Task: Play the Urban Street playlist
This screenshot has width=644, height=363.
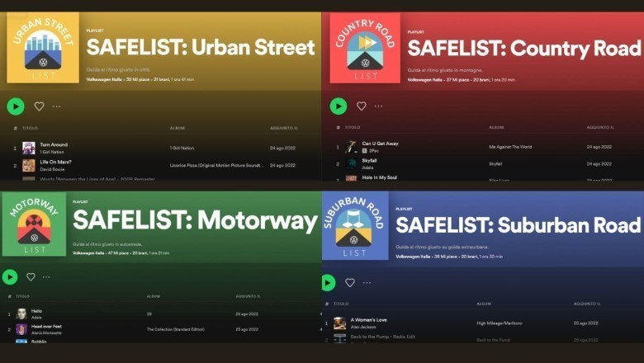Action: pyautogui.click(x=16, y=106)
